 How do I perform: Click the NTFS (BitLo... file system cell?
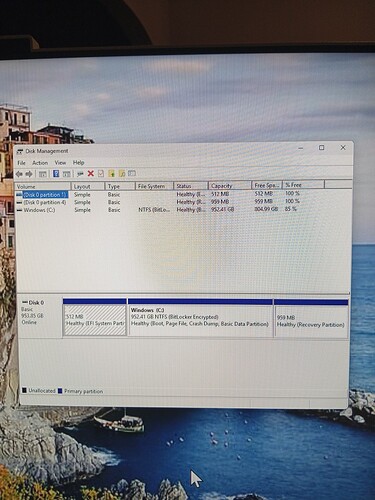154,210
